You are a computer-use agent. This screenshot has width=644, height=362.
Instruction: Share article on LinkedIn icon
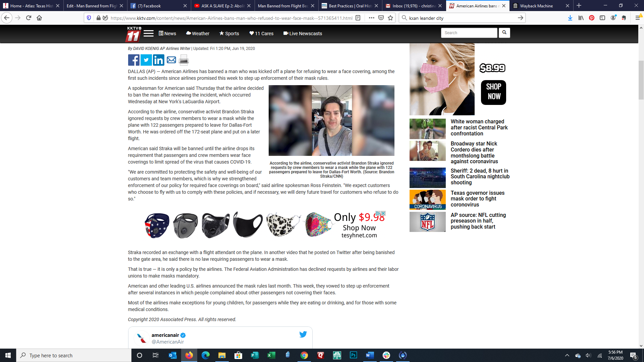coord(158,60)
